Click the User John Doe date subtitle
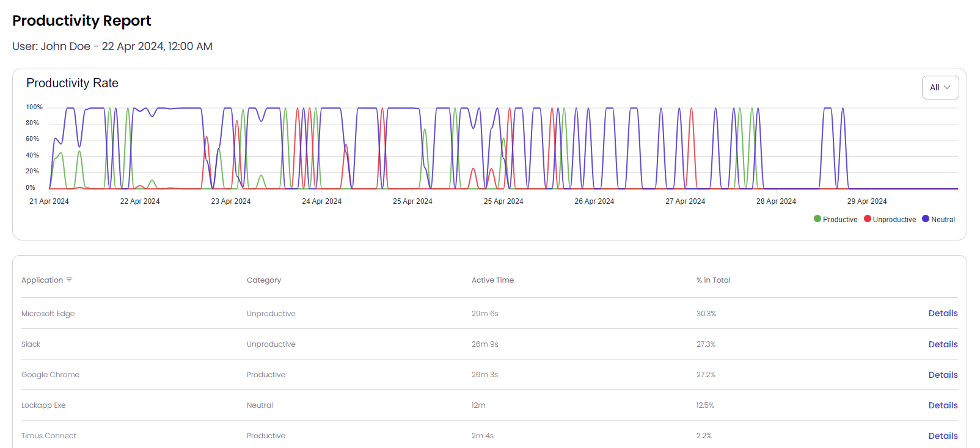 coord(112,46)
